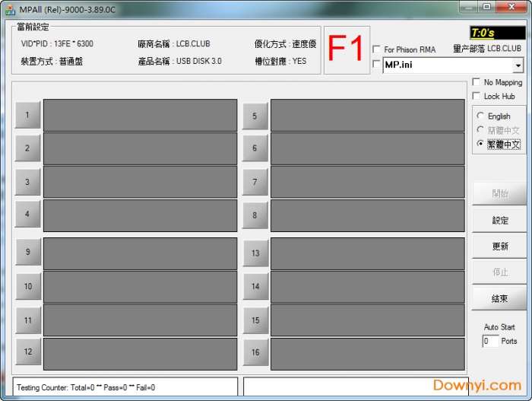Click the '槽位對應 : YES' text

[x=280, y=61]
